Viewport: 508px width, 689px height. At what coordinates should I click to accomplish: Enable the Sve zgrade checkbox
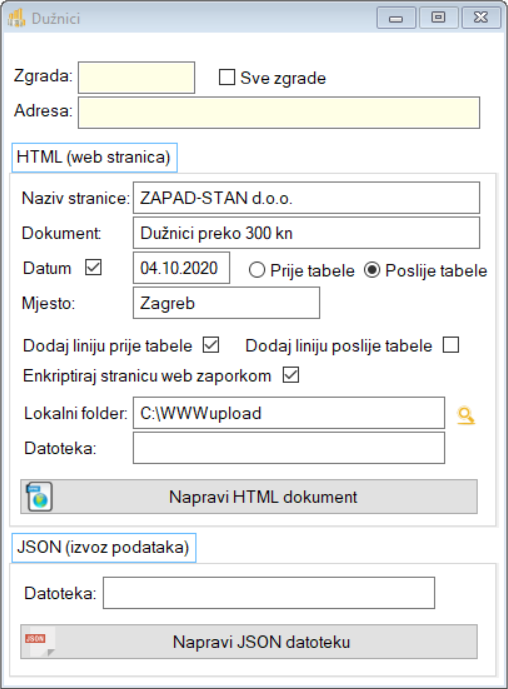pyautogui.click(x=227, y=77)
